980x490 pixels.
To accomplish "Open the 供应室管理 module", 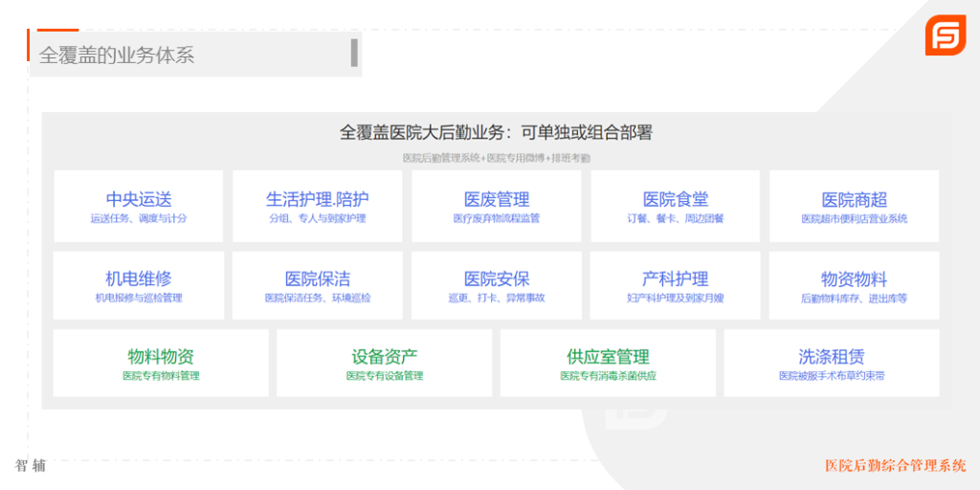I will pyautogui.click(x=608, y=363).
